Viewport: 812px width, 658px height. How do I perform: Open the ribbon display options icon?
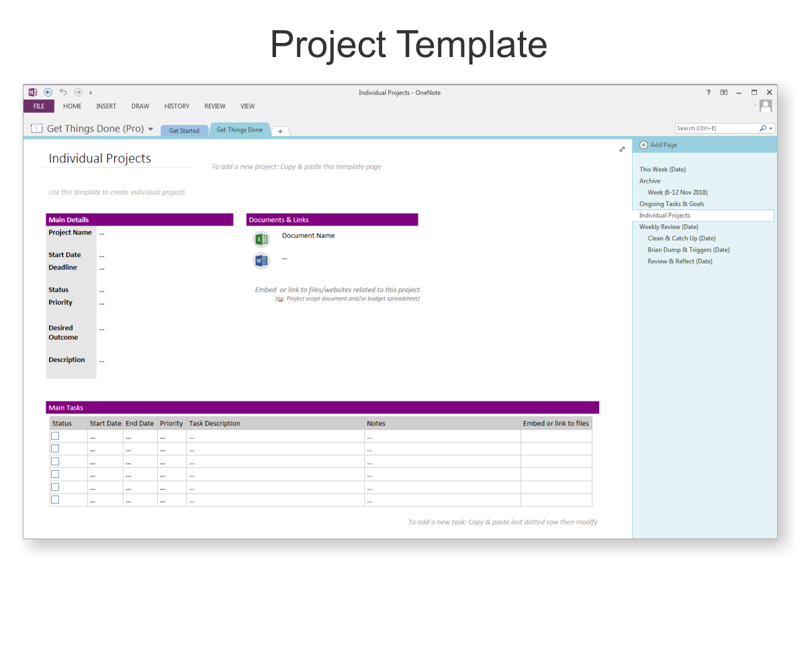point(724,93)
